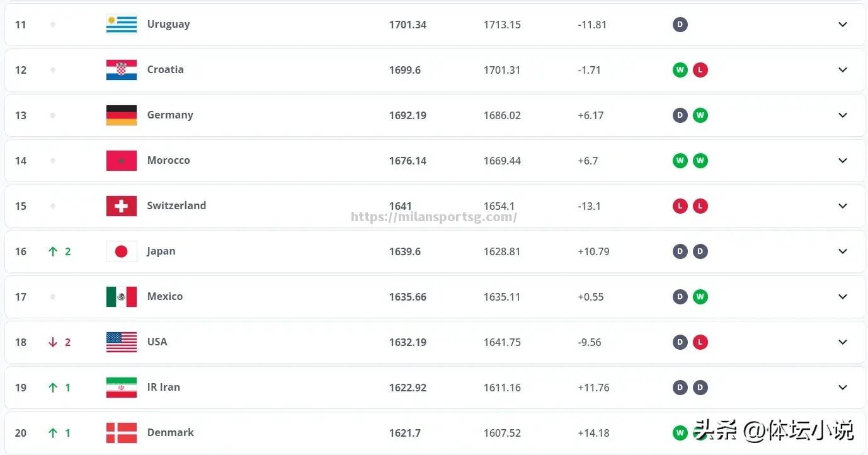Click the Switzerland flag icon

click(122, 206)
